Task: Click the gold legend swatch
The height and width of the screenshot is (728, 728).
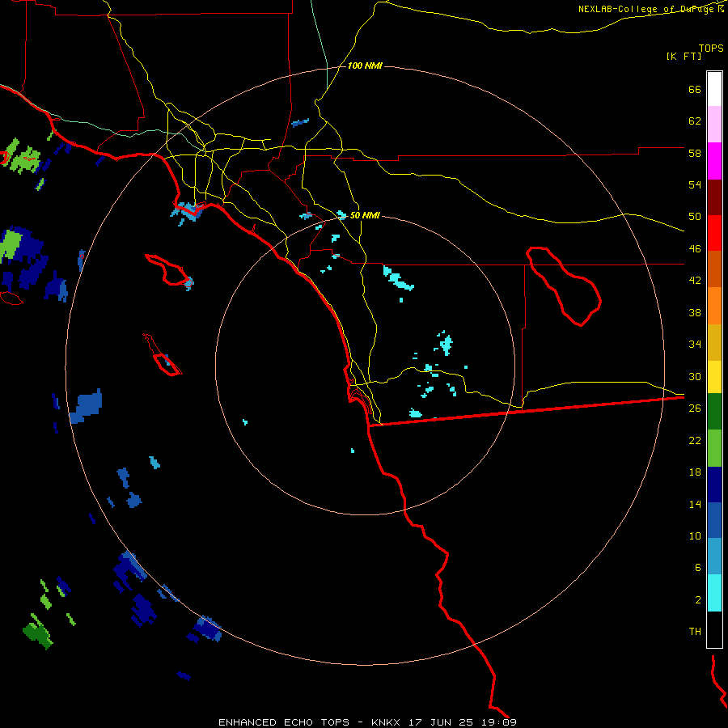Action: (x=714, y=342)
